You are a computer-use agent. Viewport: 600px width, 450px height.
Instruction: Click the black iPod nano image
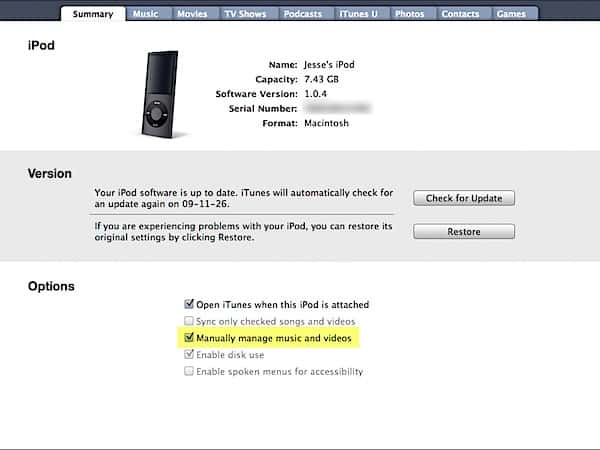pyautogui.click(x=160, y=94)
